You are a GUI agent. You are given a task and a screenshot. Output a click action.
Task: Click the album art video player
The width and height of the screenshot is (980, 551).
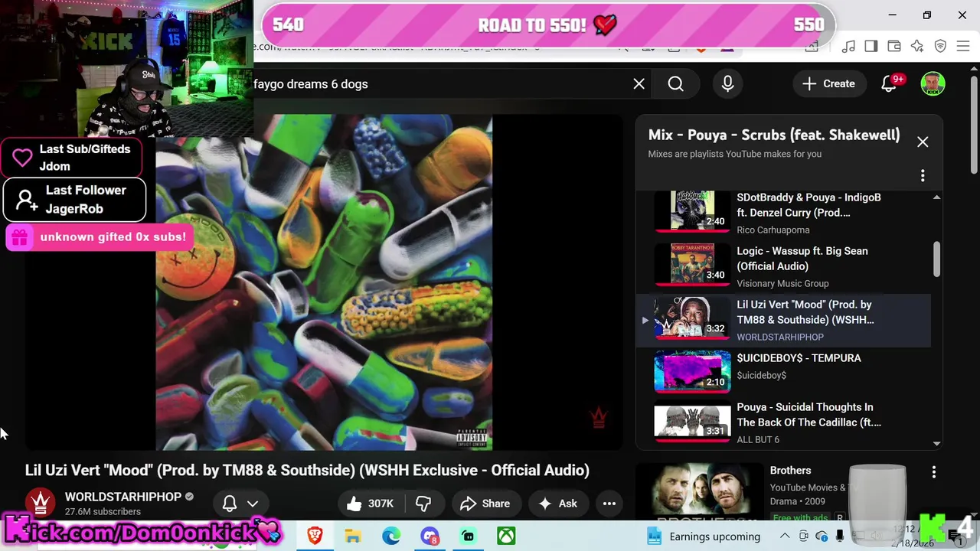[x=324, y=282]
